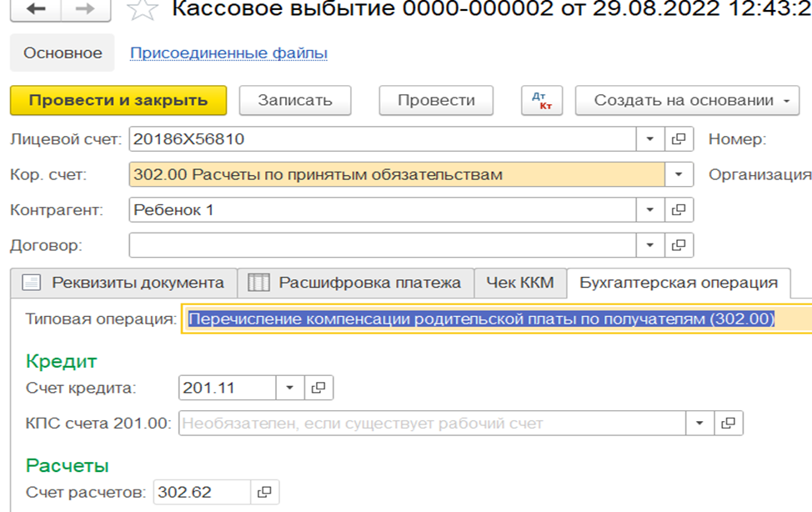The image size is (812, 512).
Task: Open the Лицевой счет record with open icon
Action: pos(679,139)
